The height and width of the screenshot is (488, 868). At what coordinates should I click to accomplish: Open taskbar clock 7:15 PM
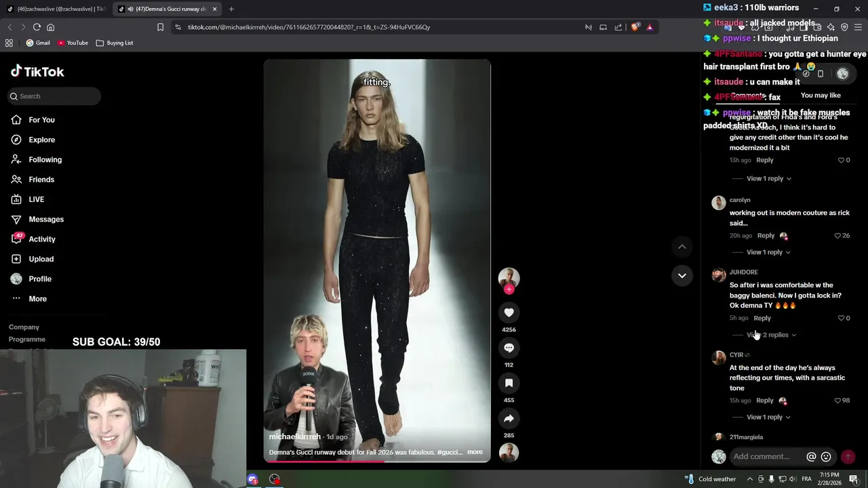829,479
